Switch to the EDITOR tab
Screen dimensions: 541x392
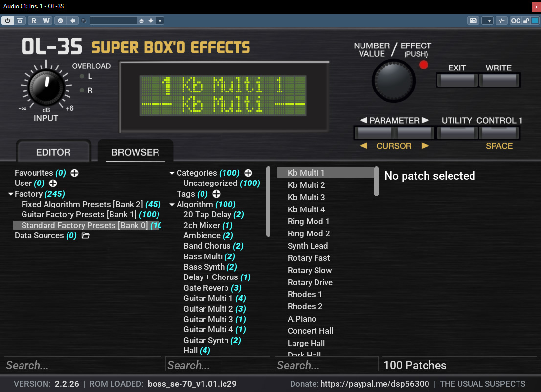pos(53,152)
